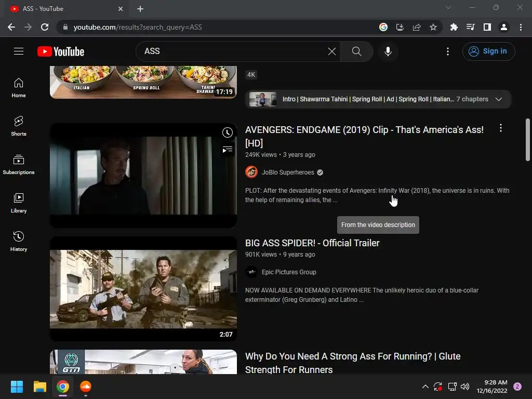The image size is (532, 399).
Task: Close the ASS - YouTube tab
Action: (x=121, y=9)
